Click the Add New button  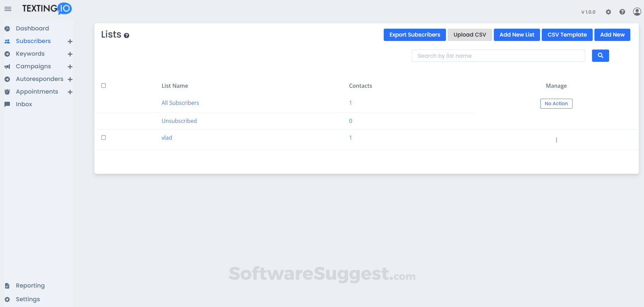point(612,35)
